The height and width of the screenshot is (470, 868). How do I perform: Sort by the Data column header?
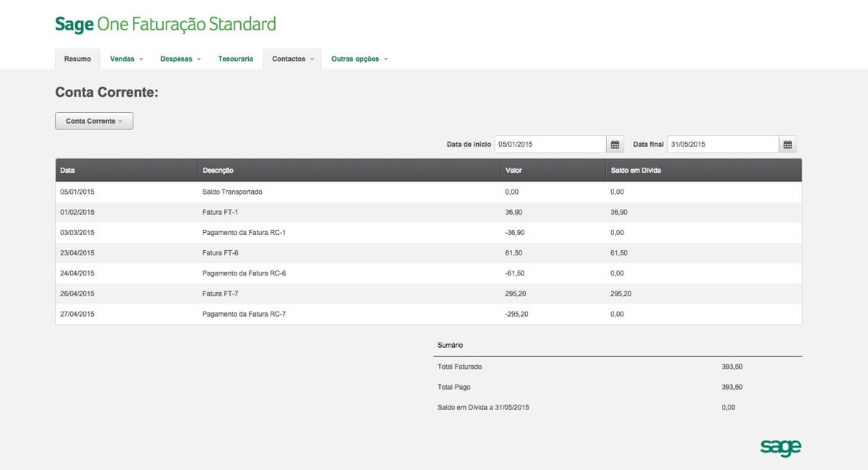[67, 171]
